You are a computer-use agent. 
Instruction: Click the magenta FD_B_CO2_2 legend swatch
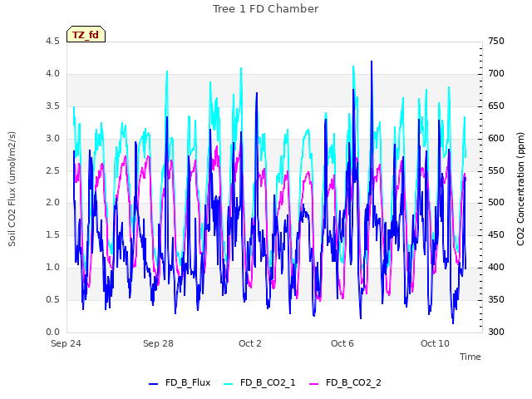pyautogui.click(x=314, y=384)
